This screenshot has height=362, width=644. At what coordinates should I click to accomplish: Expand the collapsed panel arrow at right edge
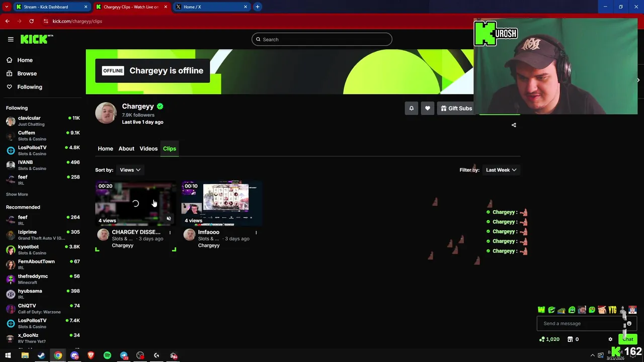tap(638, 80)
